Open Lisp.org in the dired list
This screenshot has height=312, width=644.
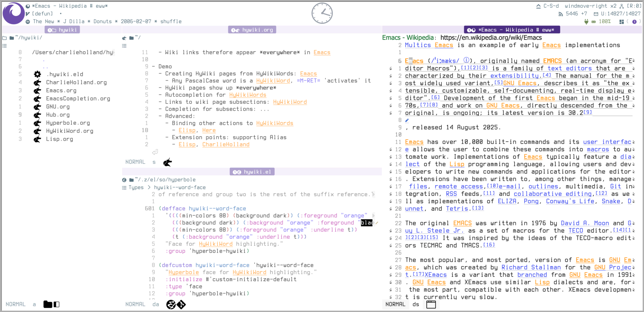tap(59, 139)
